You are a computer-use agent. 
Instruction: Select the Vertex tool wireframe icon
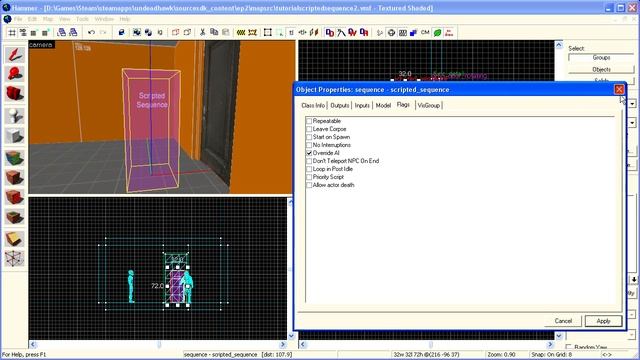pyautogui.click(x=15, y=258)
